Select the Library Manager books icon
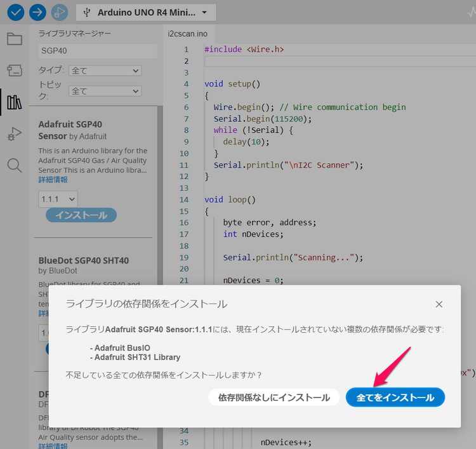 click(15, 102)
